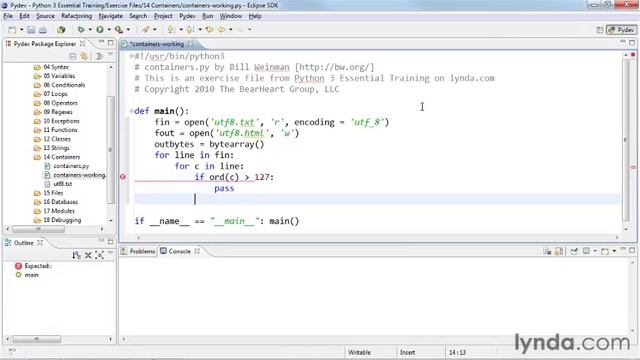Open the Refactoring menu

pos(77,16)
